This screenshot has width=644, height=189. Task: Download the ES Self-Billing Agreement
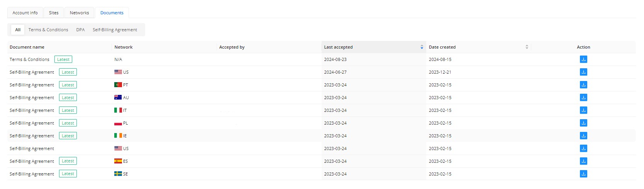pyautogui.click(x=583, y=161)
